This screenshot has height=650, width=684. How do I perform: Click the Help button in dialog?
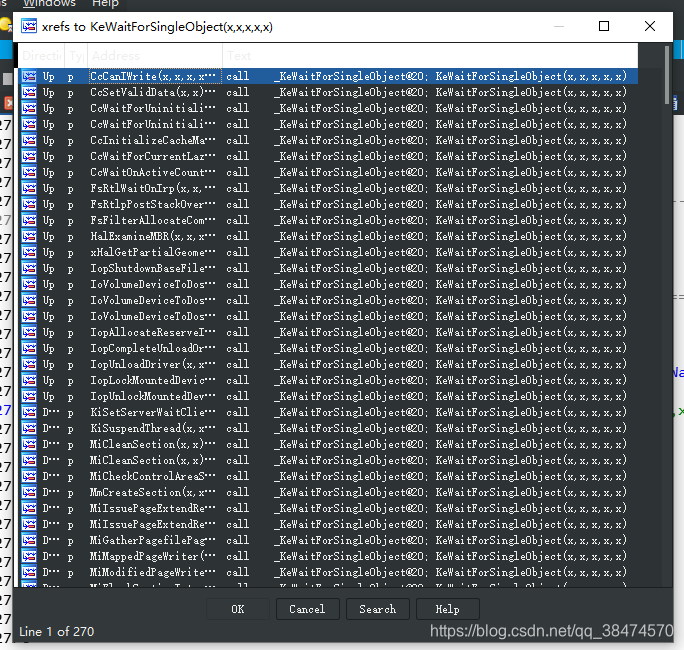tap(448, 609)
